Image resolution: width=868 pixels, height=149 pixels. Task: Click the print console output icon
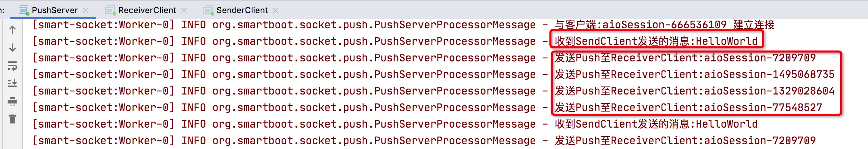pos(12,102)
